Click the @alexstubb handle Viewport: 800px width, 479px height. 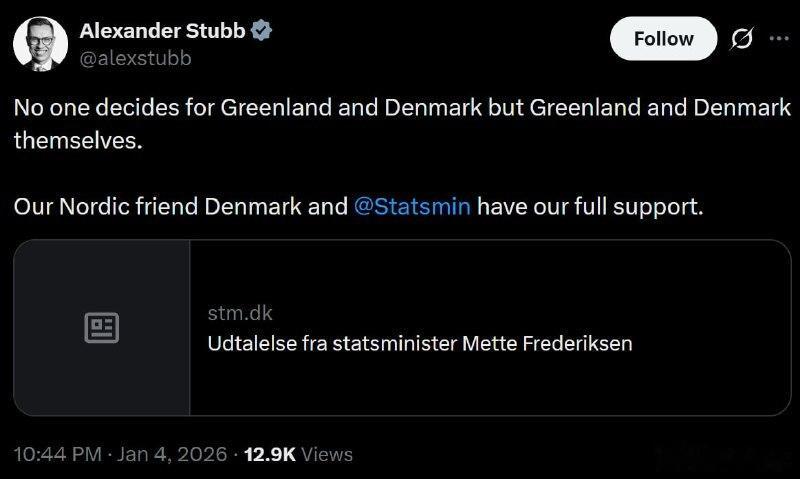point(135,58)
